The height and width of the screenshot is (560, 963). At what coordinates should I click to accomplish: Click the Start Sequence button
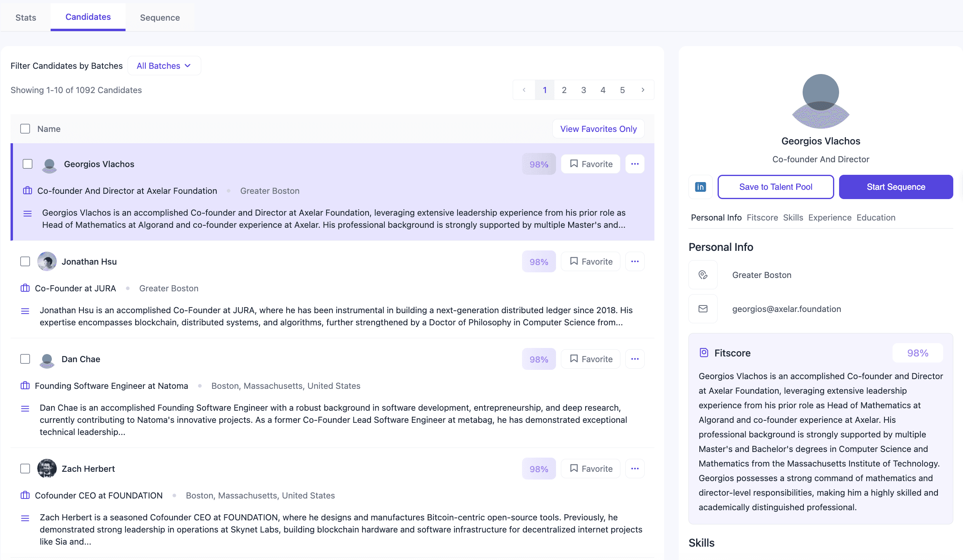pos(896,187)
